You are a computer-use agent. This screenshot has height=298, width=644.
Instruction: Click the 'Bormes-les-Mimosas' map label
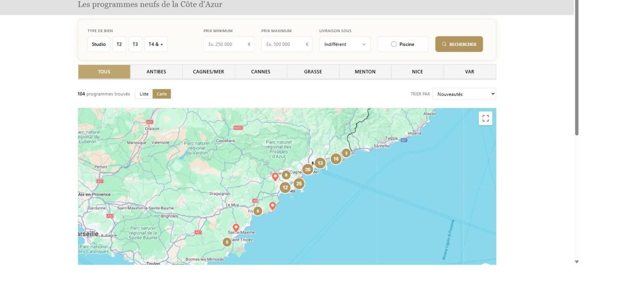point(205,259)
